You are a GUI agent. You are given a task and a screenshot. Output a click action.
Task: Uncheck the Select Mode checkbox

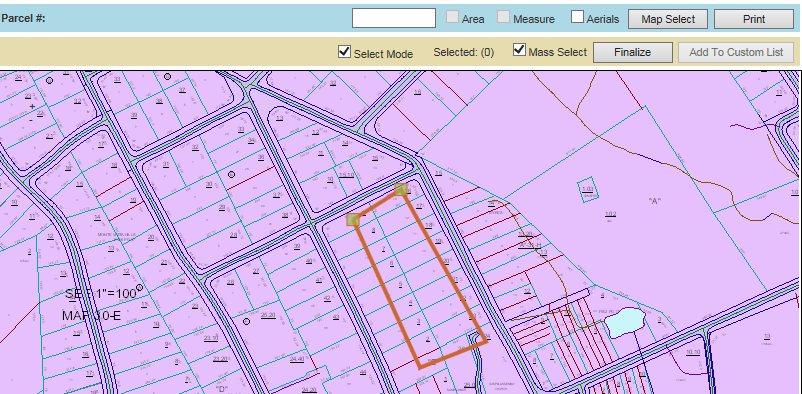pyautogui.click(x=344, y=52)
